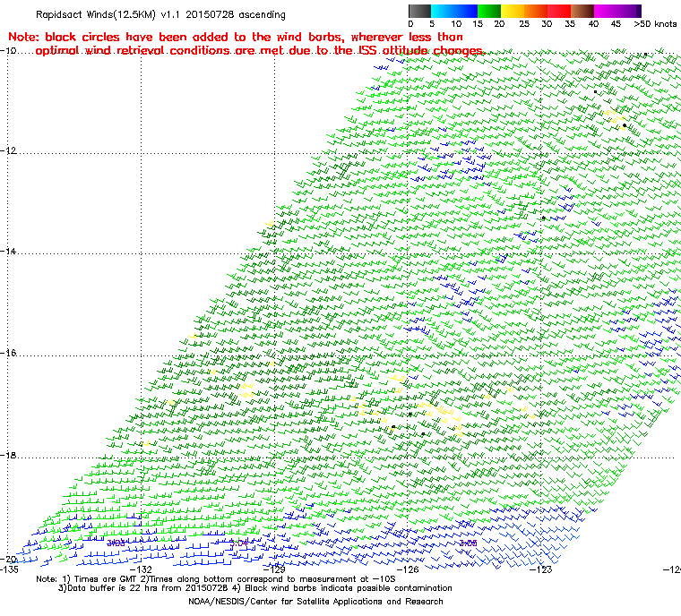681x616 pixels.
Task: Click the '-123' longitude axis label
Action: tap(540, 569)
